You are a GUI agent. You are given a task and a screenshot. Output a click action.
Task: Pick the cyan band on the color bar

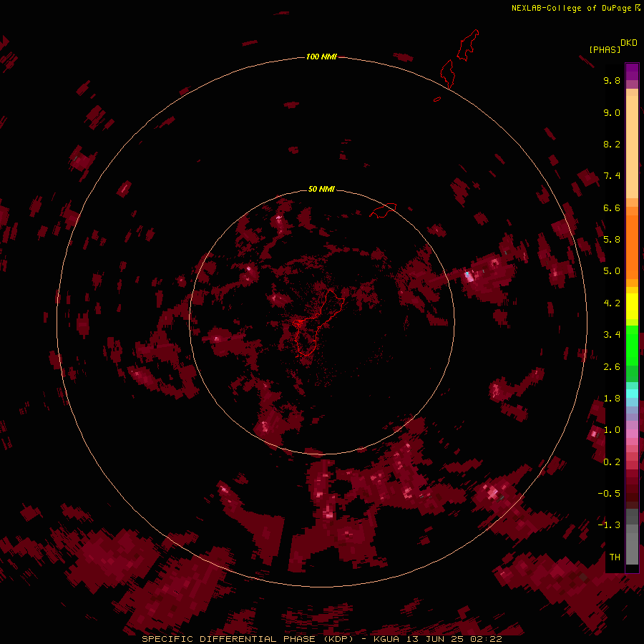click(632, 394)
